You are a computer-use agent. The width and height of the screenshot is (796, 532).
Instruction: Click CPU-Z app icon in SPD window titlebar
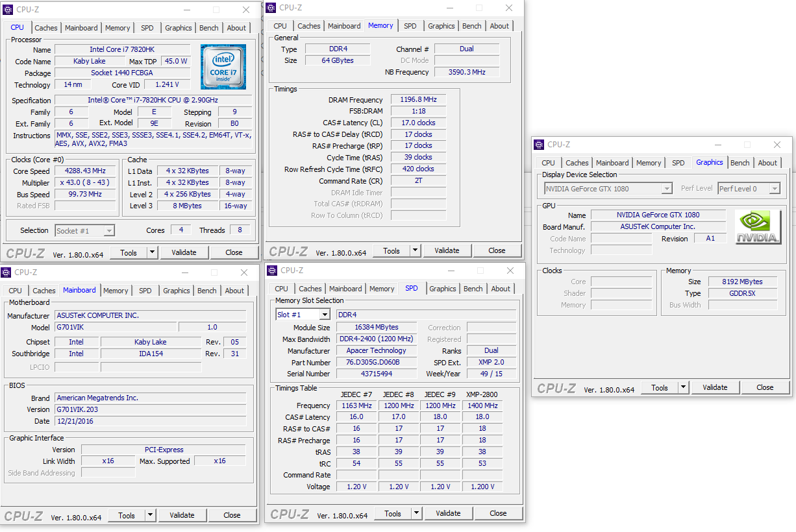[x=273, y=271]
